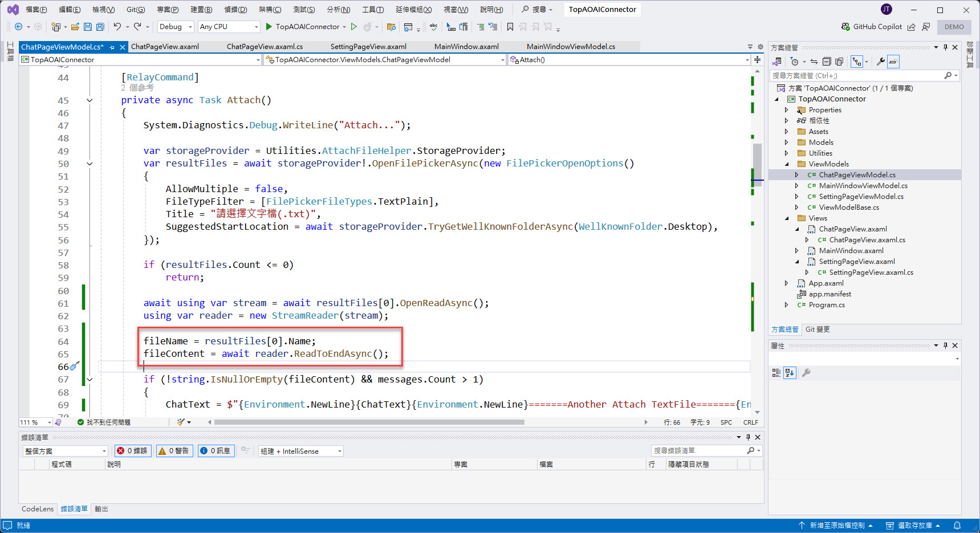The height and width of the screenshot is (533, 980).
Task: Open the Debug configuration dropdown
Action: click(176, 27)
